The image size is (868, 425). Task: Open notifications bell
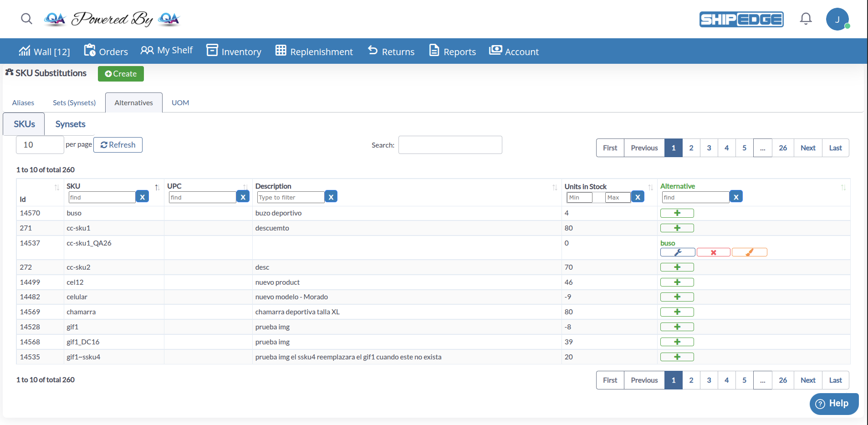pos(806,19)
